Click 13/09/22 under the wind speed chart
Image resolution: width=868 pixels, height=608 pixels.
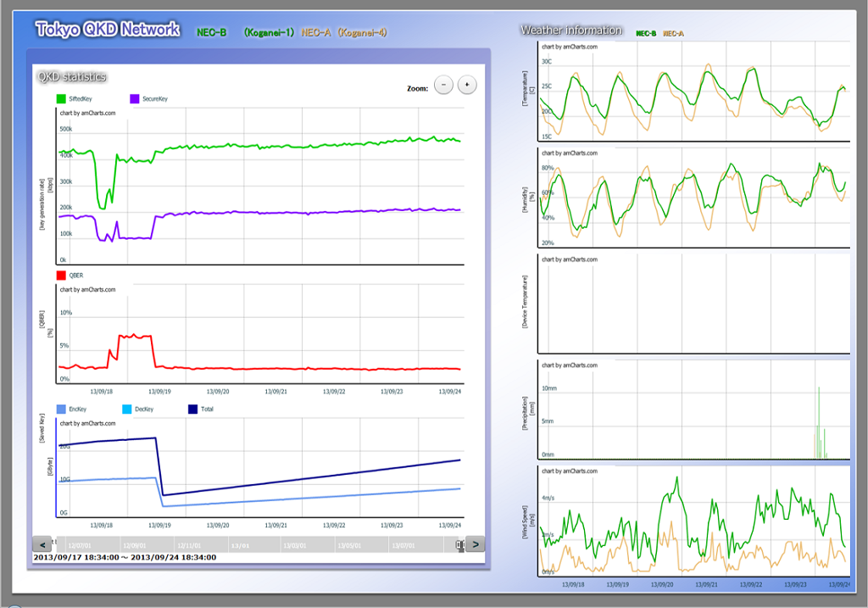751,585
